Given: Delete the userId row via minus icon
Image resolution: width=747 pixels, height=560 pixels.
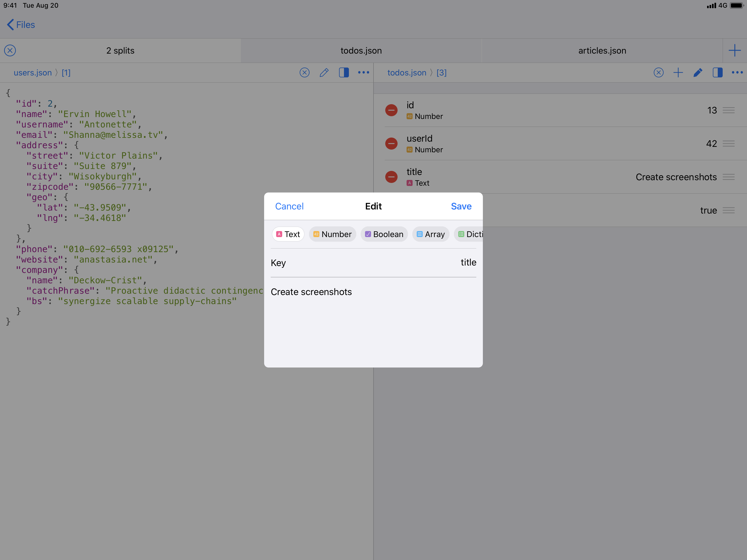Looking at the screenshot, I should (x=391, y=144).
